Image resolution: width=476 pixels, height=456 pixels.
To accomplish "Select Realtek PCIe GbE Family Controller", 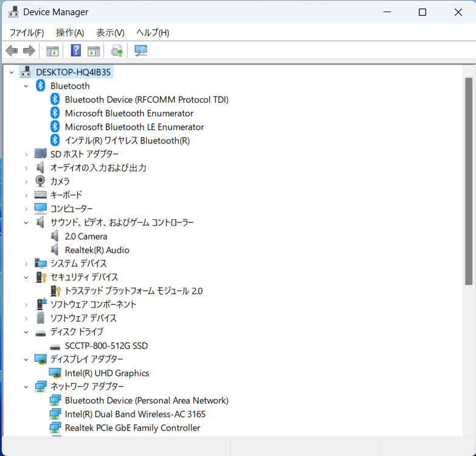I will [x=133, y=428].
